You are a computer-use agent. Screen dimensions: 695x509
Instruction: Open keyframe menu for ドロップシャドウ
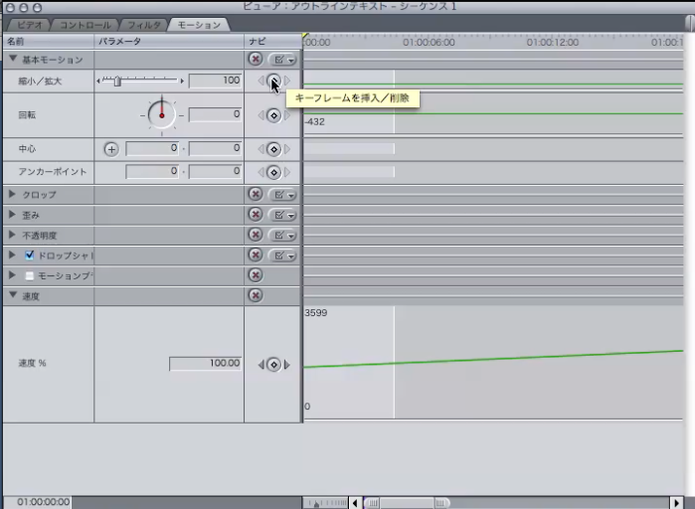pyautogui.click(x=282, y=255)
